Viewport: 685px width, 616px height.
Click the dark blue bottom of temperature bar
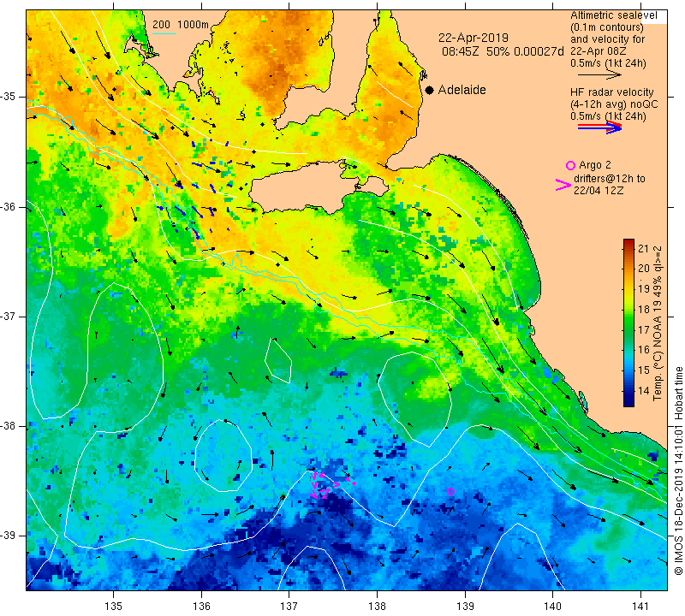[x=628, y=402]
